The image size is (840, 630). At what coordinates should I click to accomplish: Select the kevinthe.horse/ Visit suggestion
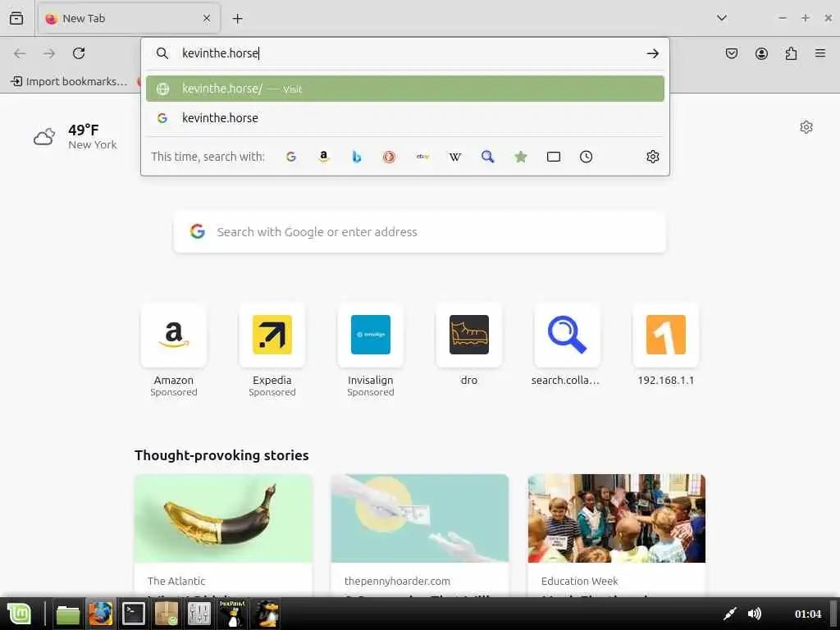pyautogui.click(x=405, y=89)
